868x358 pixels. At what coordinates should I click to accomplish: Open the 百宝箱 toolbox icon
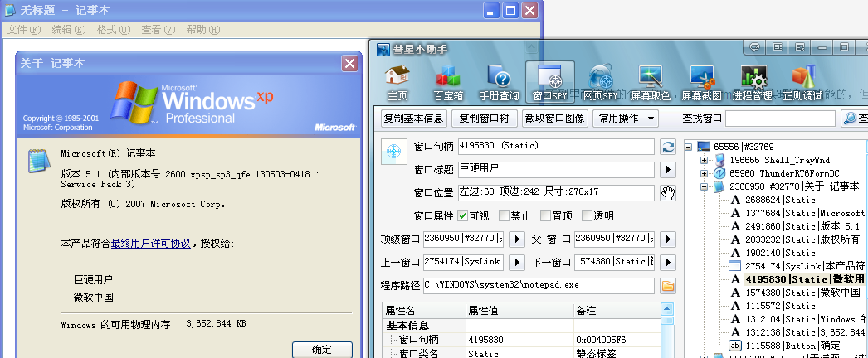448,83
